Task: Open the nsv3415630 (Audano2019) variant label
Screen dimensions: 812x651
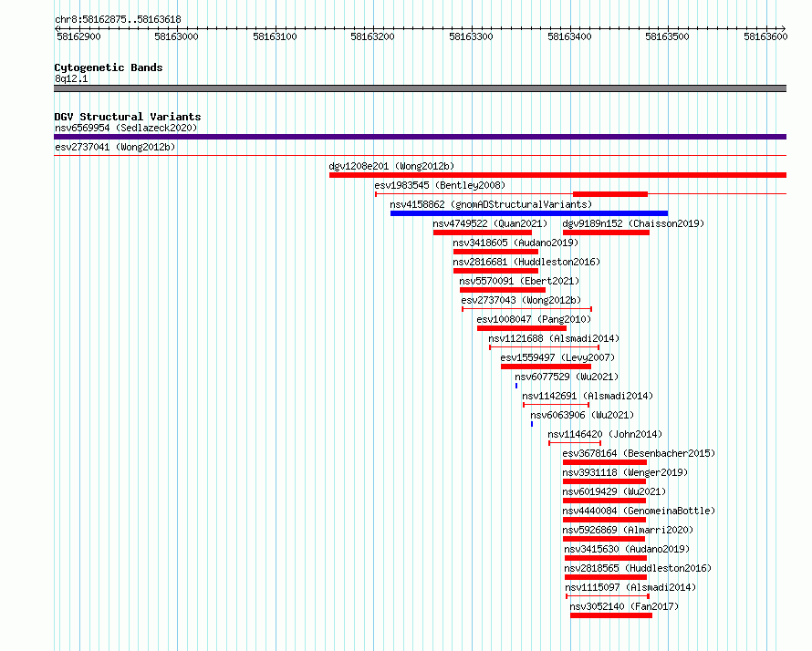Action: (627, 549)
